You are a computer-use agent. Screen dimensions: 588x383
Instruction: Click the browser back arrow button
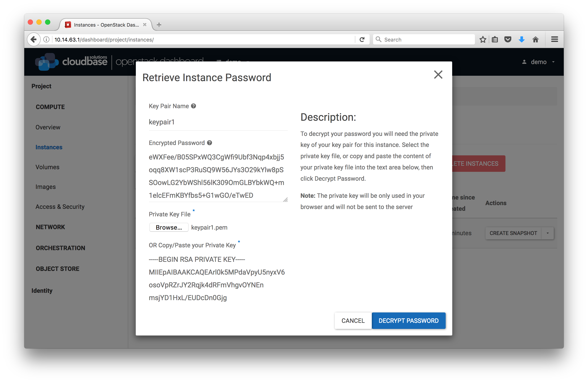(x=34, y=39)
